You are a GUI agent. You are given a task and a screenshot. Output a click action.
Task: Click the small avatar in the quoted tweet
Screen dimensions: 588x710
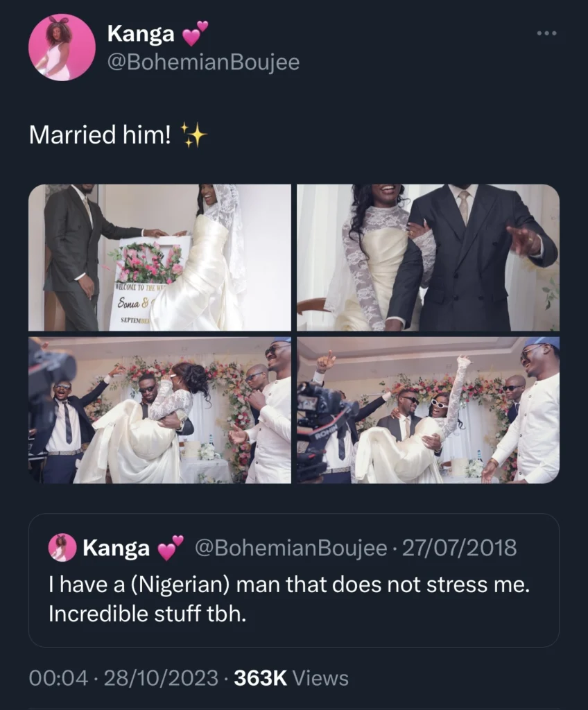click(62, 548)
